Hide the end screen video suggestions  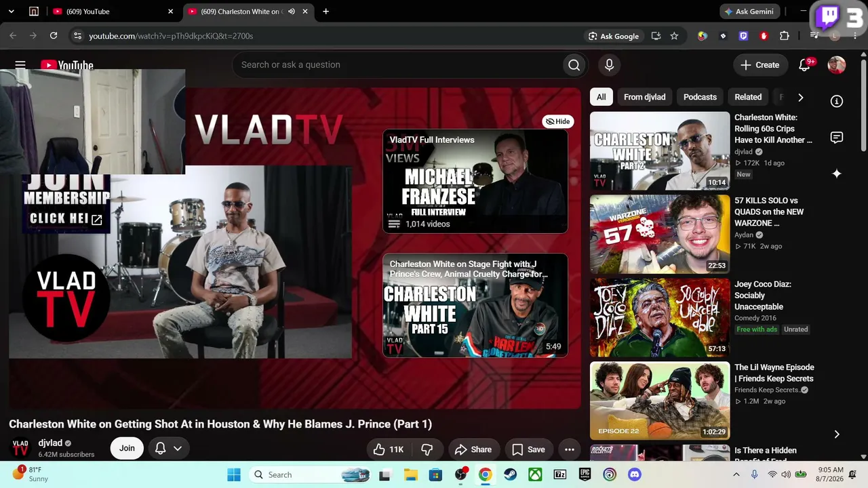(x=558, y=121)
